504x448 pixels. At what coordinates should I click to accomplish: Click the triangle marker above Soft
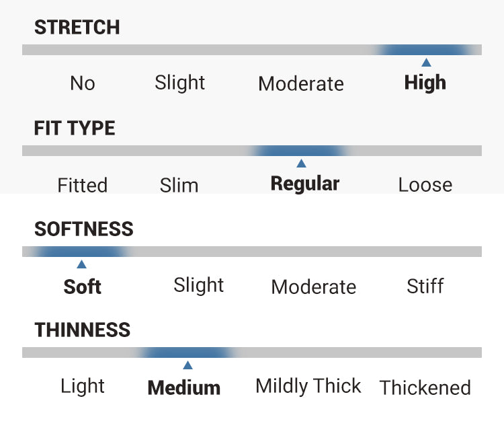pos(81,264)
